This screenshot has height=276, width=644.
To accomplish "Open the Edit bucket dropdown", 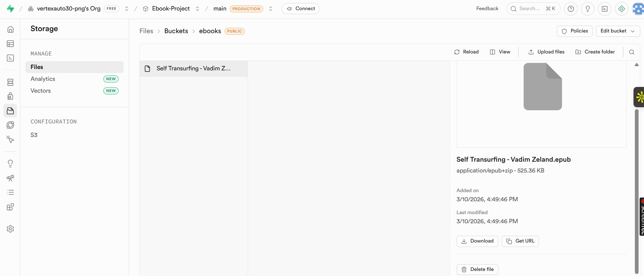I will pos(618,31).
